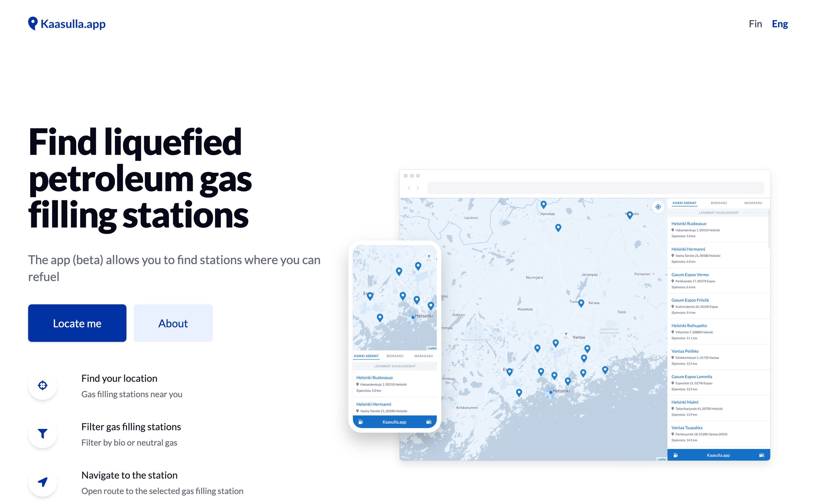The width and height of the screenshot is (824, 504).
Task: Click the Locate me button
Action: [x=77, y=323]
